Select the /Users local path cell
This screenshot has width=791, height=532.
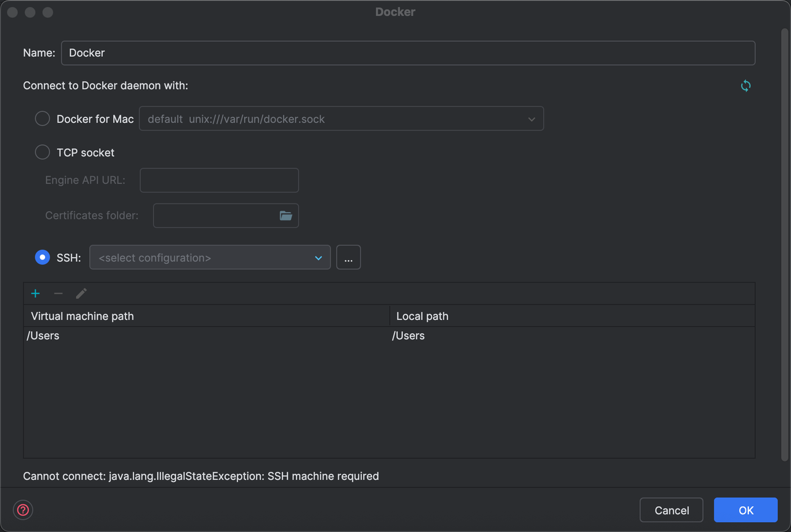pos(572,336)
